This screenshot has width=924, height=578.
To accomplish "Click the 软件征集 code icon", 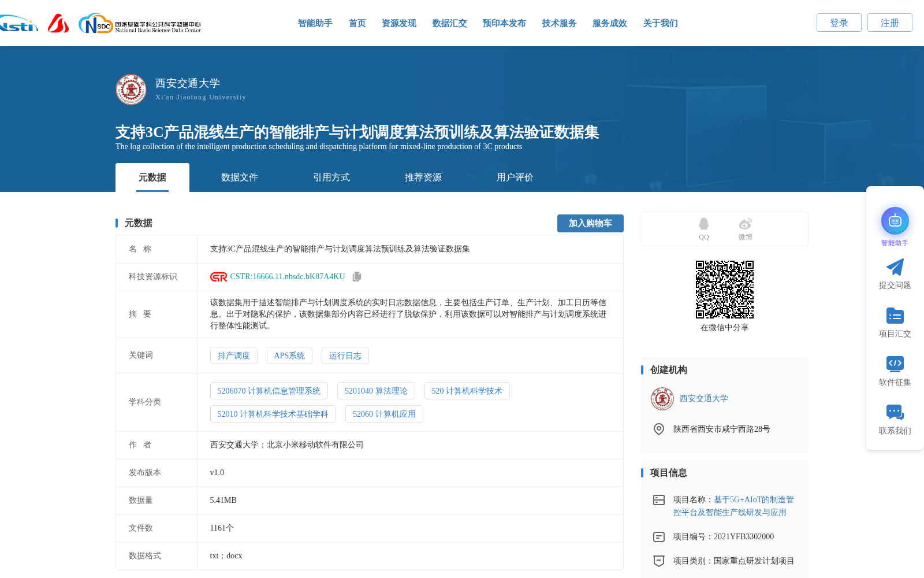I will pos(895,364).
